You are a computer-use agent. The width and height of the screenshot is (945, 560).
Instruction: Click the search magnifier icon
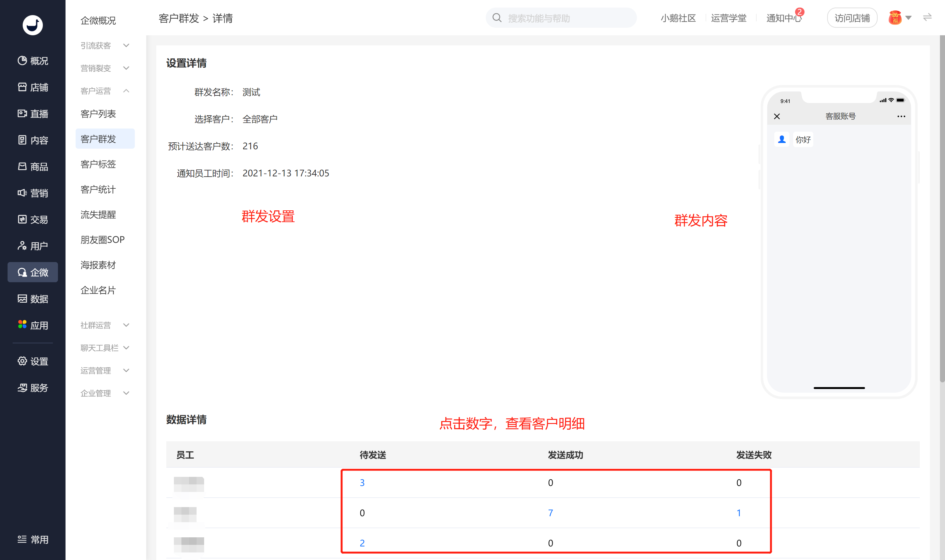tap(497, 18)
